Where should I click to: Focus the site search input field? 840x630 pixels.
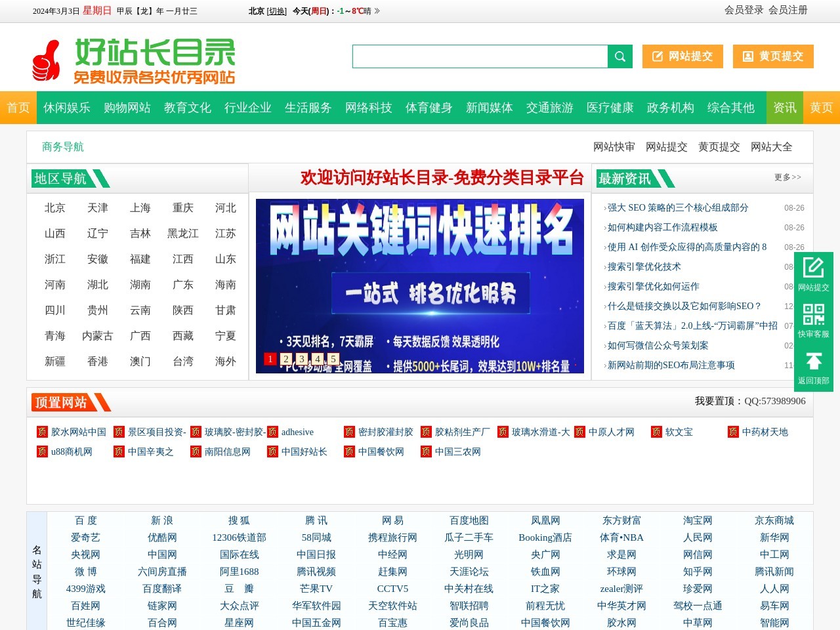point(480,56)
